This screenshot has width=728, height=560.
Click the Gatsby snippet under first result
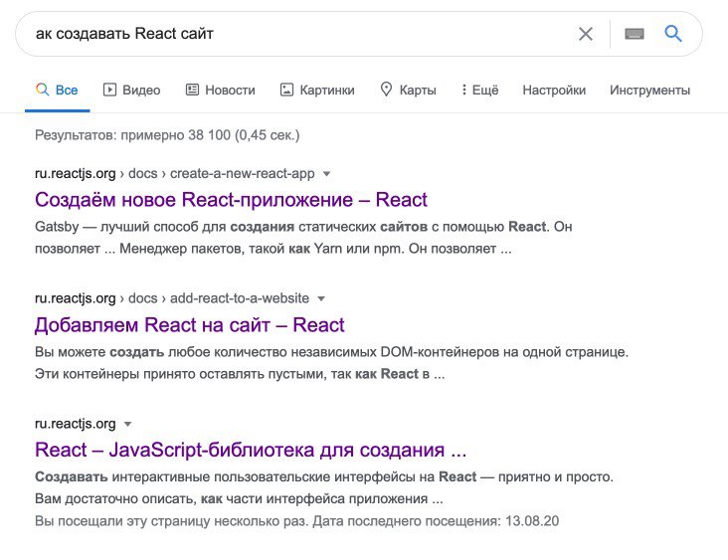pos(303,238)
